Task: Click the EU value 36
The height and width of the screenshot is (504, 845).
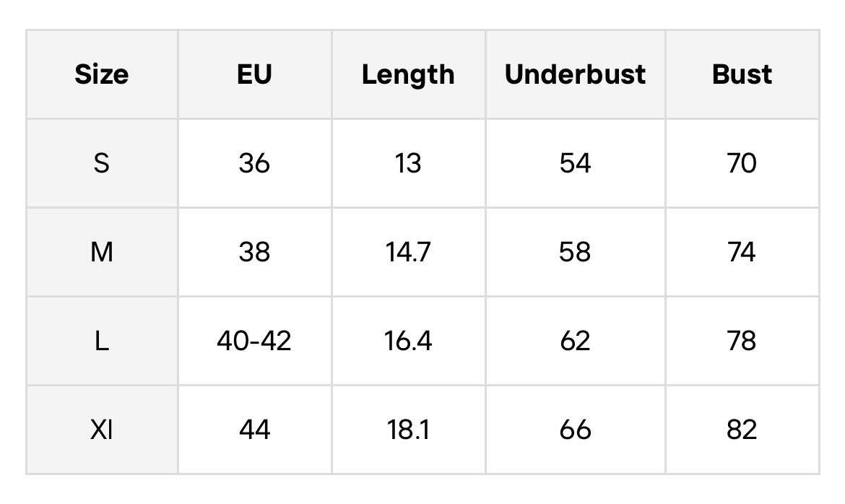Action: pos(254,162)
